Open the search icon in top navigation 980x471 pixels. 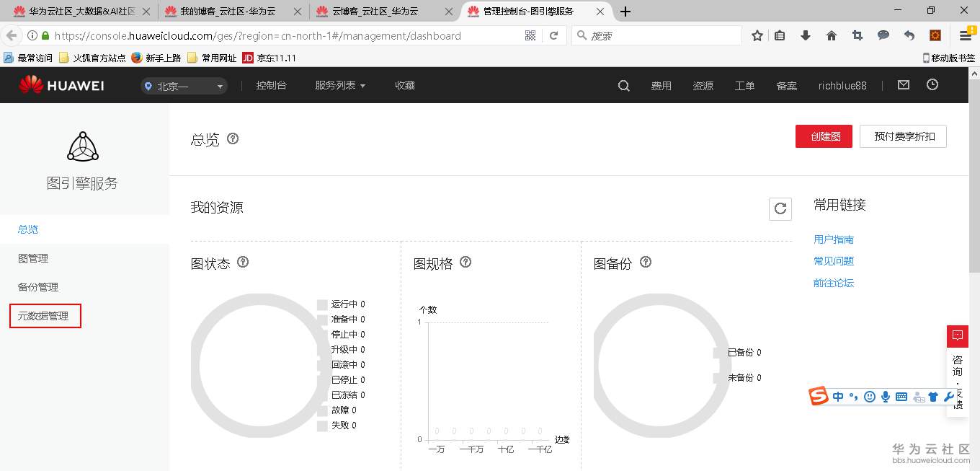tap(623, 85)
